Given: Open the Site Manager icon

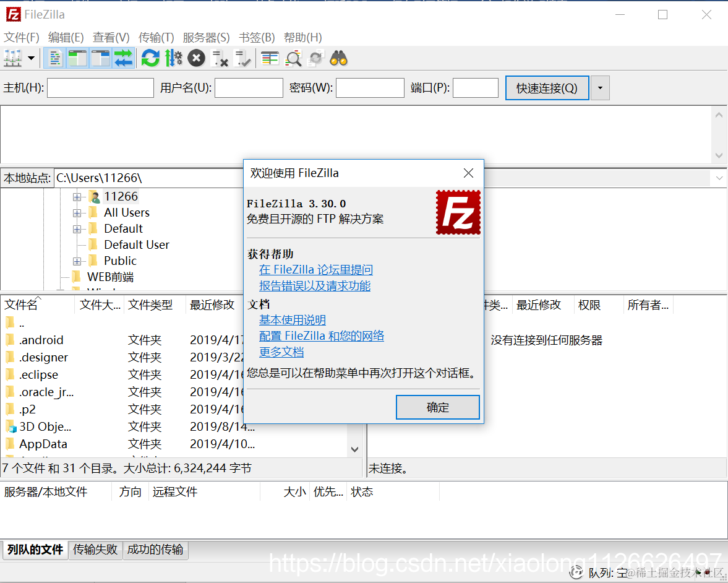Looking at the screenshot, I should click(12, 59).
